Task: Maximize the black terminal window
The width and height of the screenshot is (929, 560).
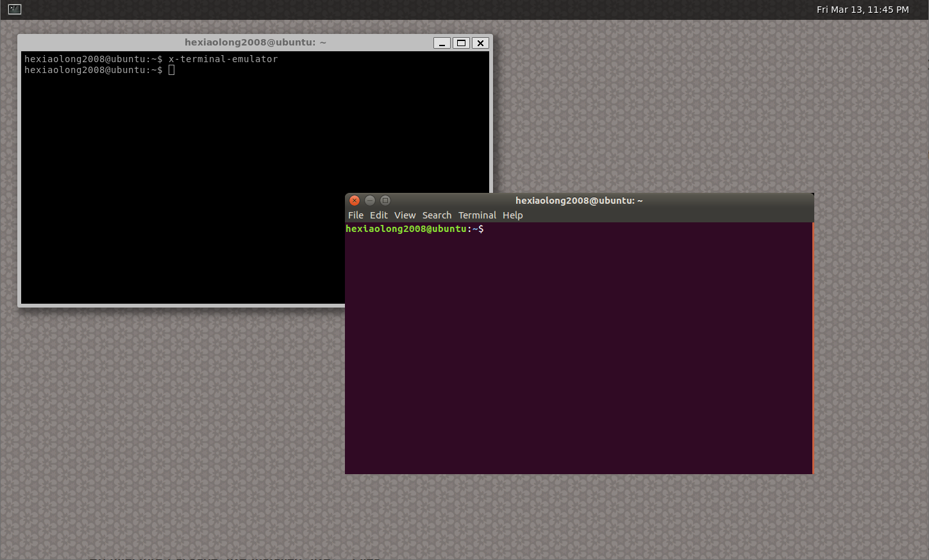Action: [461, 43]
